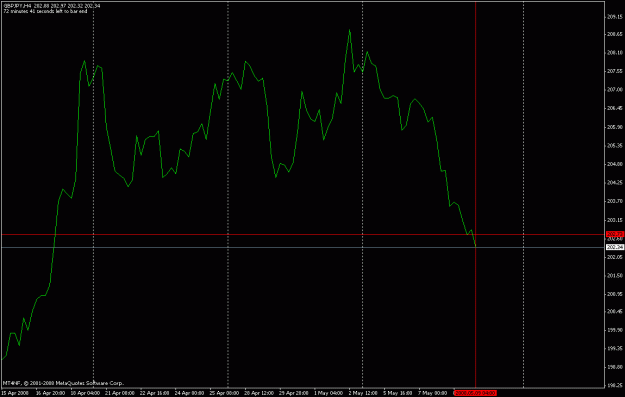625x397 pixels.
Task: Click the 21 Apr 08:00 time label
Action: 120,393
